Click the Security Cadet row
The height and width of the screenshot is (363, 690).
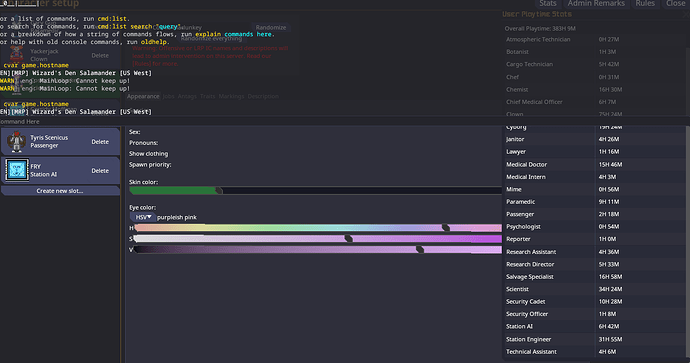(x=594, y=301)
